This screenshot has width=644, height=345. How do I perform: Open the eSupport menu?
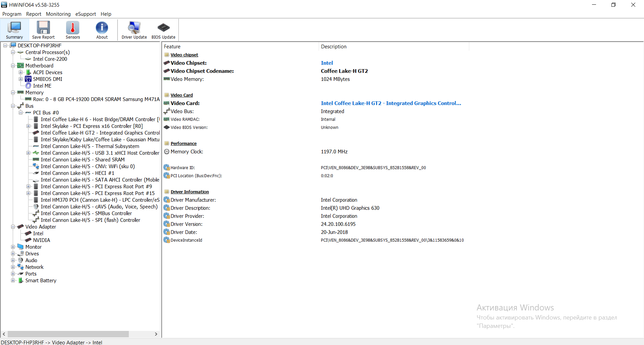pos(86,14)
